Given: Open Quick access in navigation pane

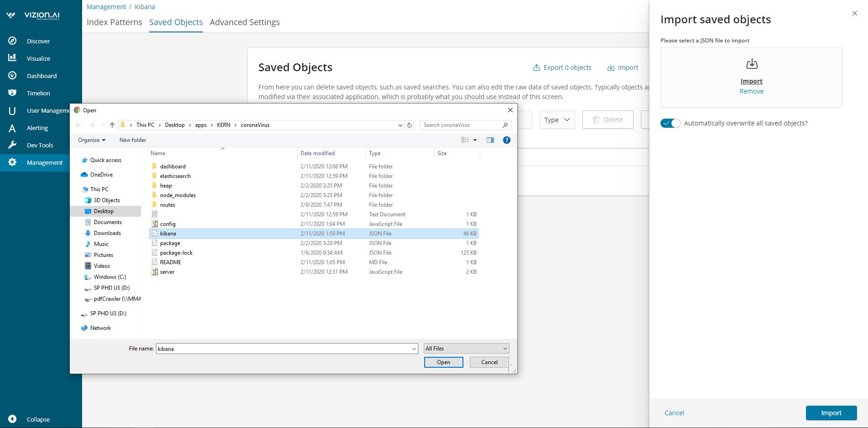Looking at the screenshot, I should 106,160.
